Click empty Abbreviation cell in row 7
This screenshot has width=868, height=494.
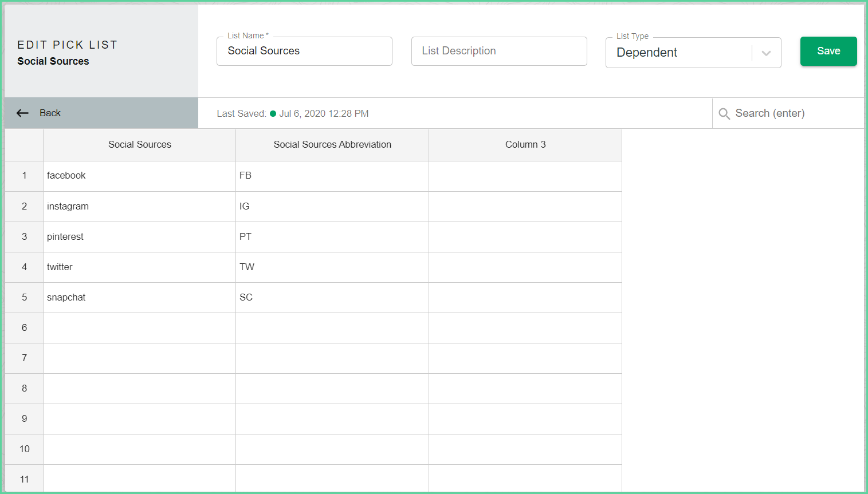[x=332, y=358]
